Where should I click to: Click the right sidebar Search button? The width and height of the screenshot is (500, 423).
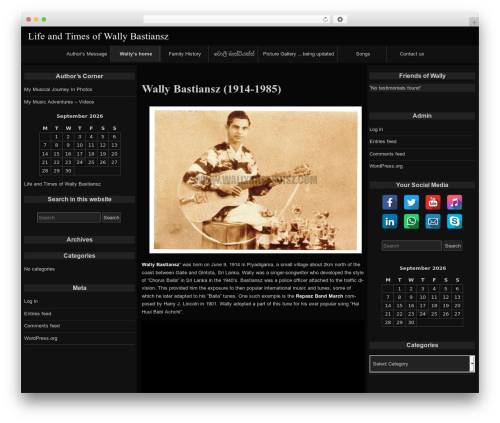tap(453, 246)
